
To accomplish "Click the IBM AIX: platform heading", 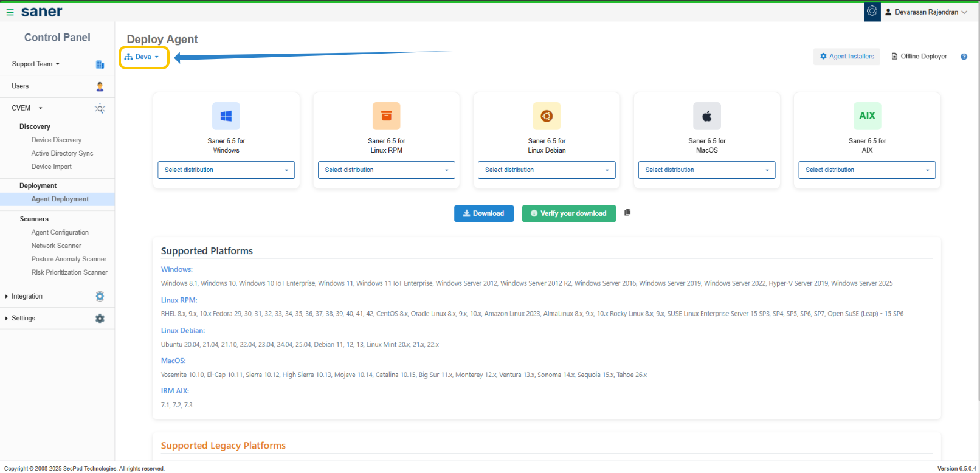I will point(175,392).
